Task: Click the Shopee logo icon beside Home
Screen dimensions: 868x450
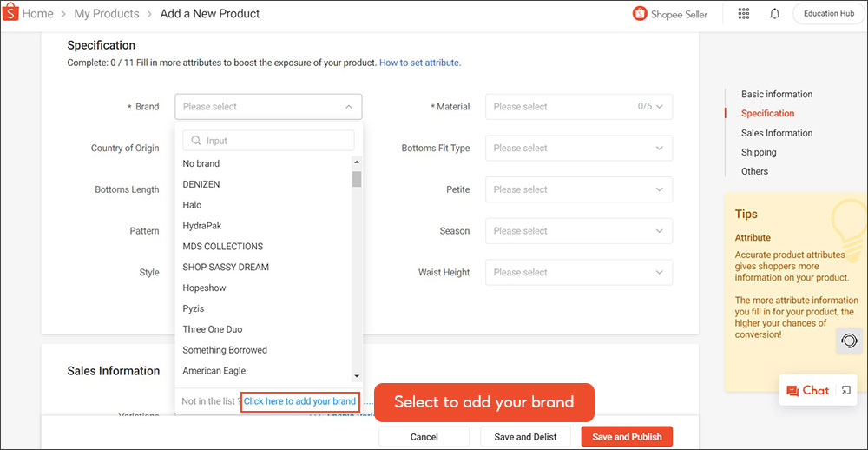Action: (10, 14)
